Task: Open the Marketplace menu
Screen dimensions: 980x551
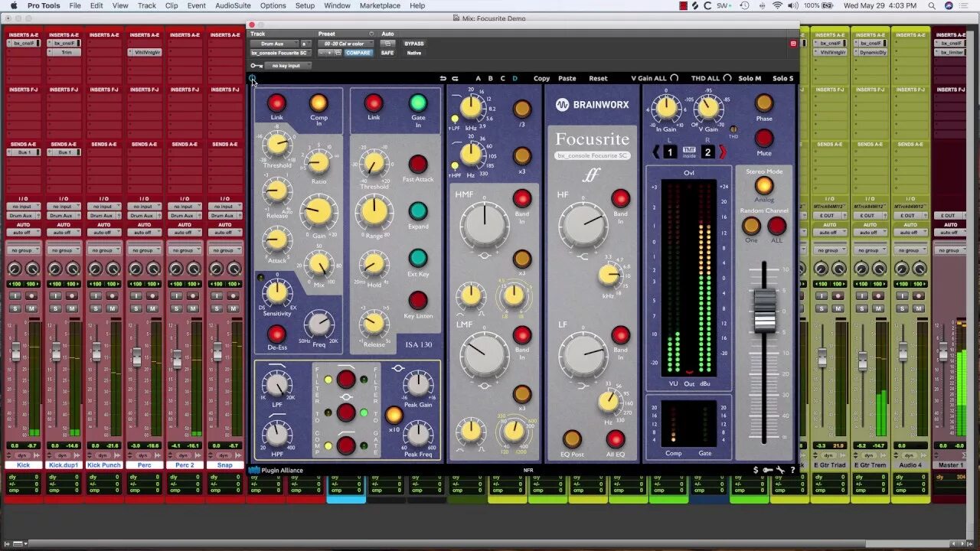Action: [380, 5]
